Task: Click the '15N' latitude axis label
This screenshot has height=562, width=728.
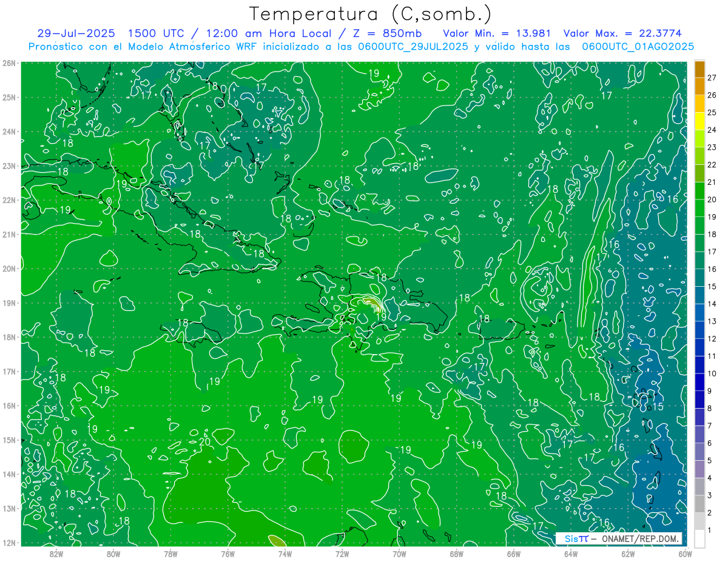Action: tap(8, 440)
